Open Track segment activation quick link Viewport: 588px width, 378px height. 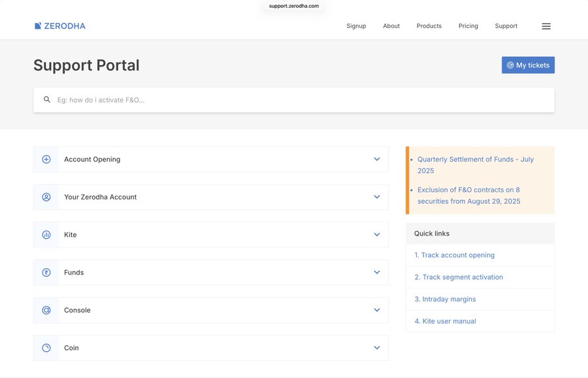click(459, 277)
